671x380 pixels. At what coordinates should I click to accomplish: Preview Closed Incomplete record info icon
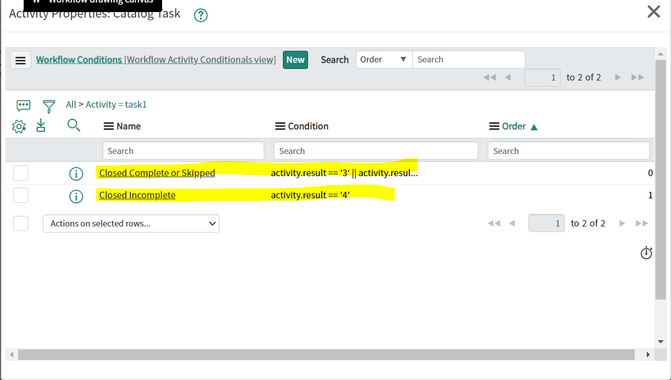coord(76,196)
